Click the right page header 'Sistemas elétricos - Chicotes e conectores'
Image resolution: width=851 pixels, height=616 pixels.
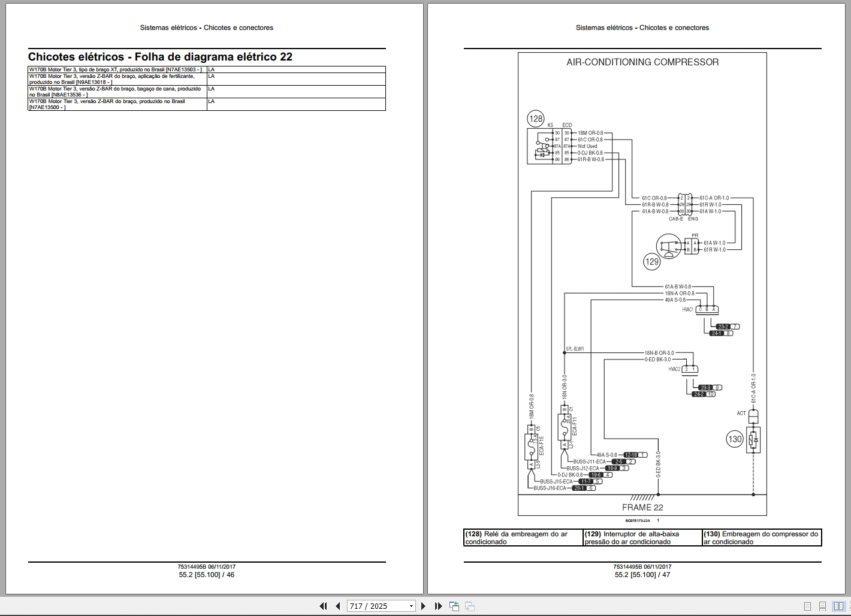pos(642,28)
